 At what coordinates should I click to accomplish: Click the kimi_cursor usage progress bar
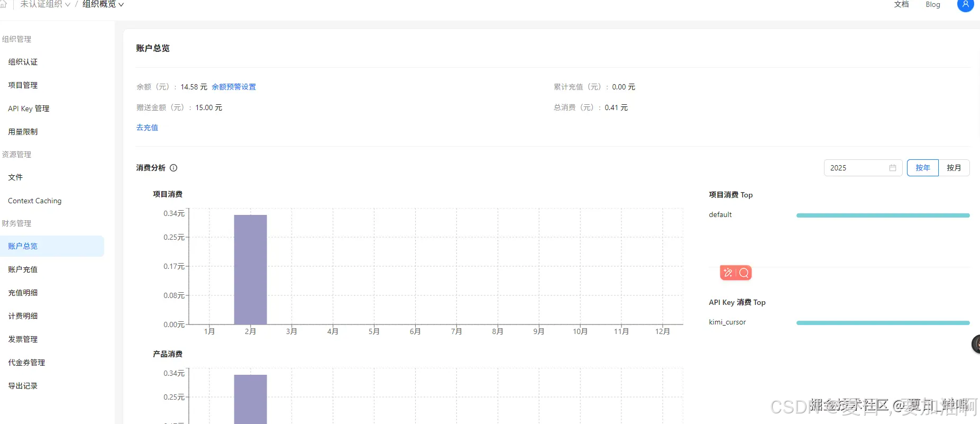pyautogui.click(x=883, y=323)
